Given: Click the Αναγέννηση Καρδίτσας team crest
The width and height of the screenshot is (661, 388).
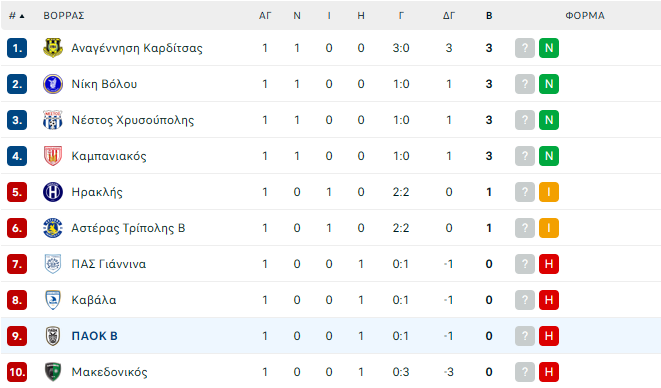Looking at the screenshot, I should pyautogui.click(x=53, y=48).
